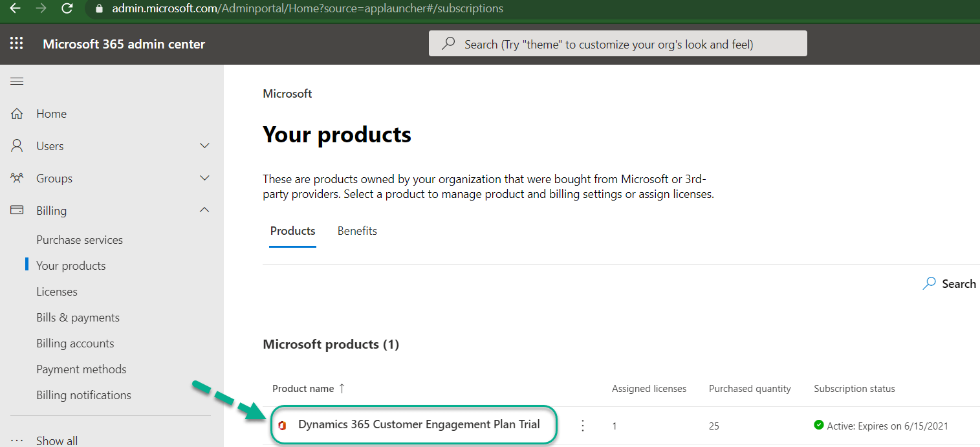Open Payment methods

pyautogui.click(x=82, y=369)
